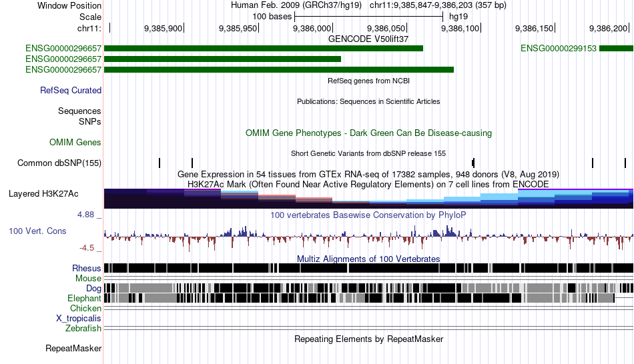Viewport: 634px width, 364px height.
Task: Click the Mouse alignment label
Action: pos(88,279)
